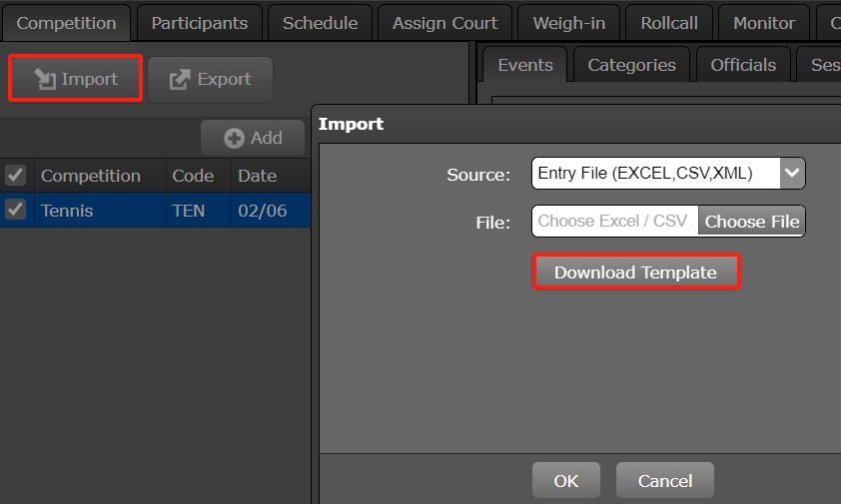Confirm import with the OK button

(x=565, y=481)
